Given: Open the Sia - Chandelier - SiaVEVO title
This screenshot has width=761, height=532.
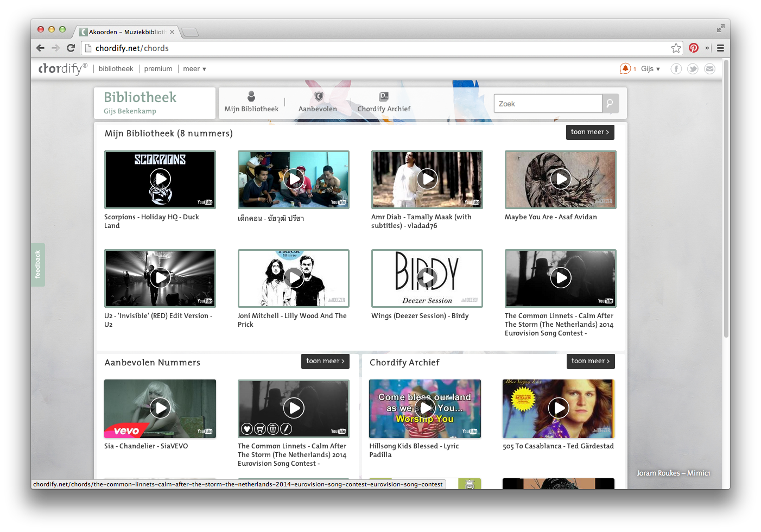Looking at the screenshot, I should click(146, 446).
